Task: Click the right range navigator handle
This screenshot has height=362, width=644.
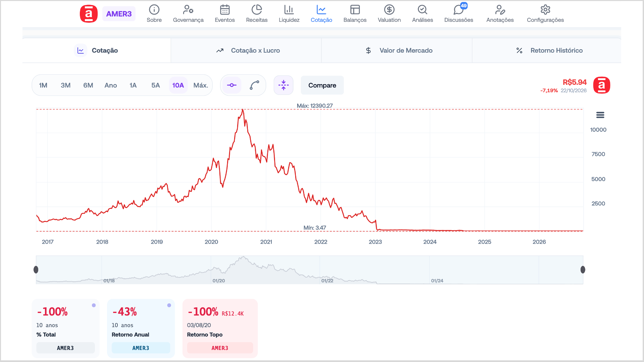Action: [x=583, y=269]
